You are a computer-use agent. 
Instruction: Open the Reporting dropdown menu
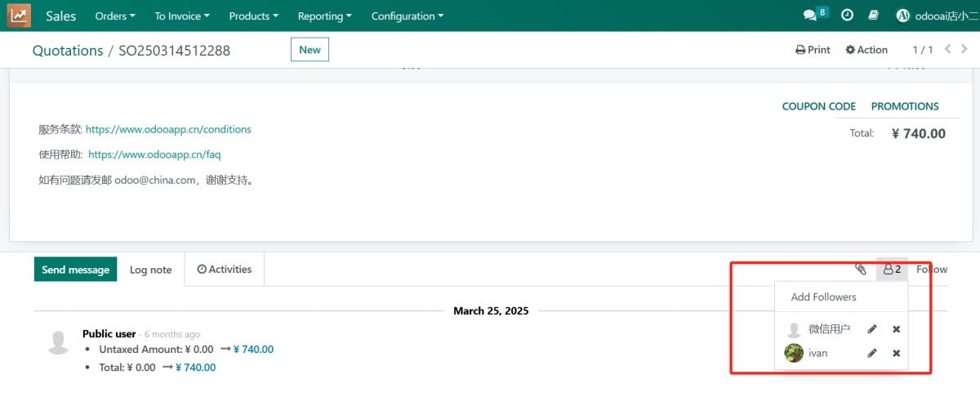[324, 16]
